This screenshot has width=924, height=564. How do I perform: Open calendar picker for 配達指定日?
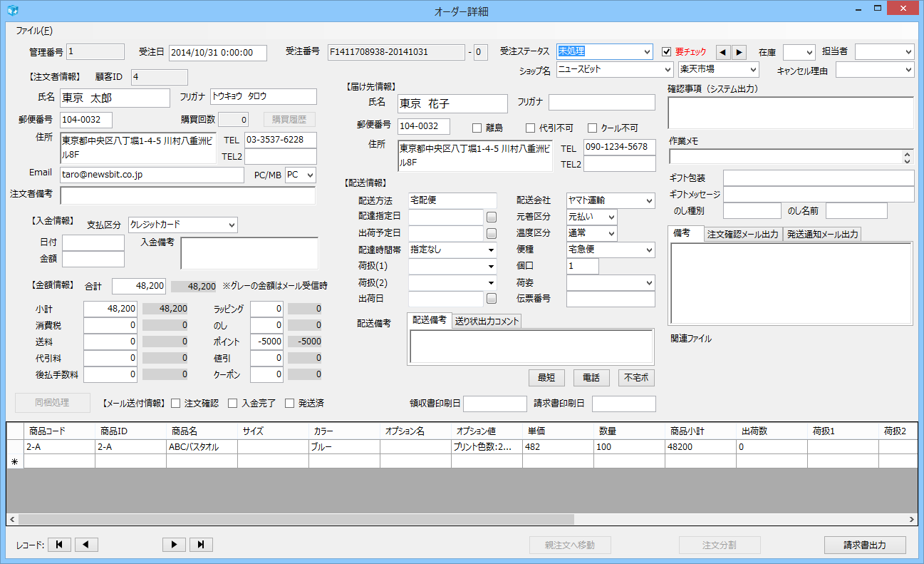492,217
